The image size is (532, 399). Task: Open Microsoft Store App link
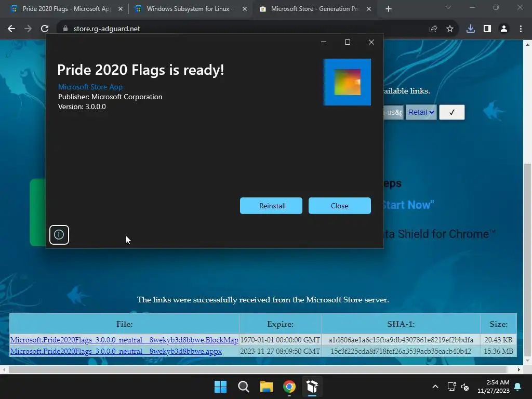click(90, 87)
